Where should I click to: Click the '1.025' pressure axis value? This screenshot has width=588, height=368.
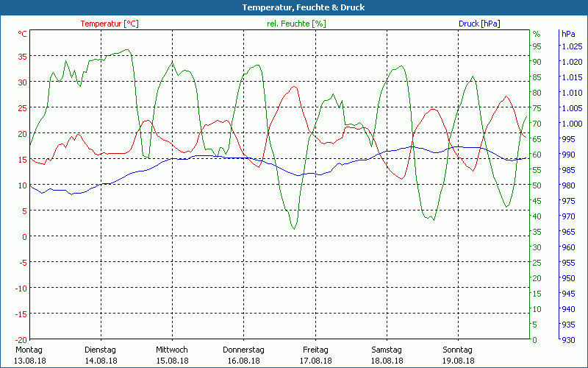[572, 46]
